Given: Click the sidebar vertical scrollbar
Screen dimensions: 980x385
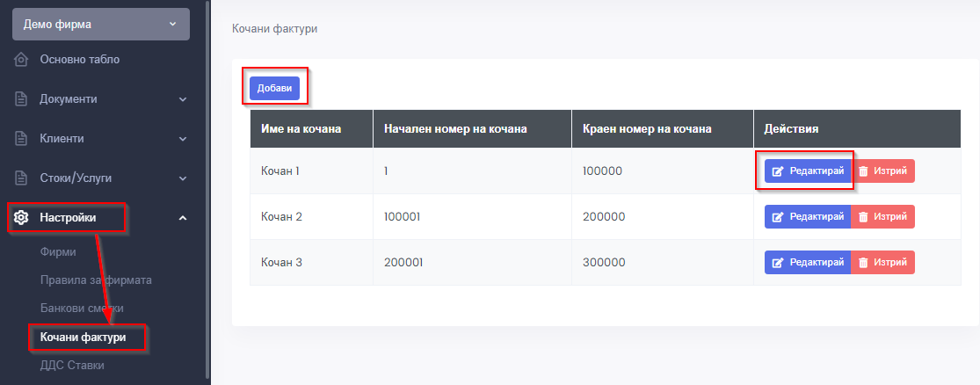Looking at the screenshot, I should (x=207, y=176).
